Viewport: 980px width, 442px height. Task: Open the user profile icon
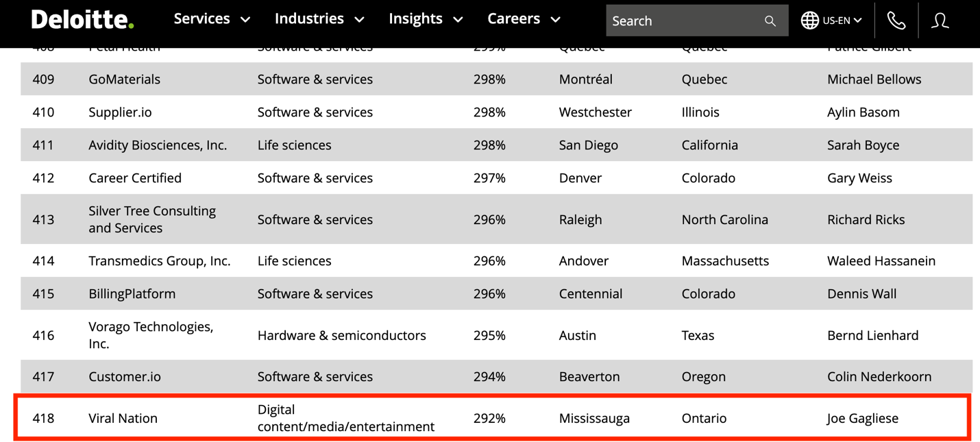pos(939,20)
